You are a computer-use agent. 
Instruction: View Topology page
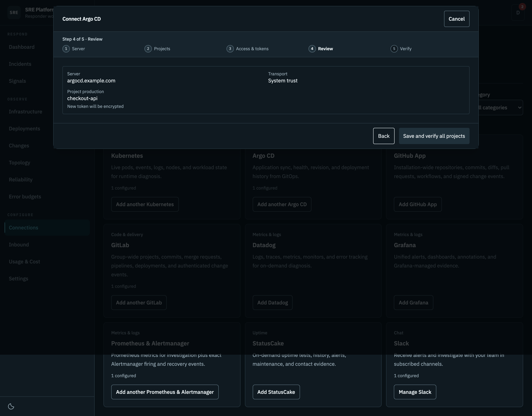point(47,163)
